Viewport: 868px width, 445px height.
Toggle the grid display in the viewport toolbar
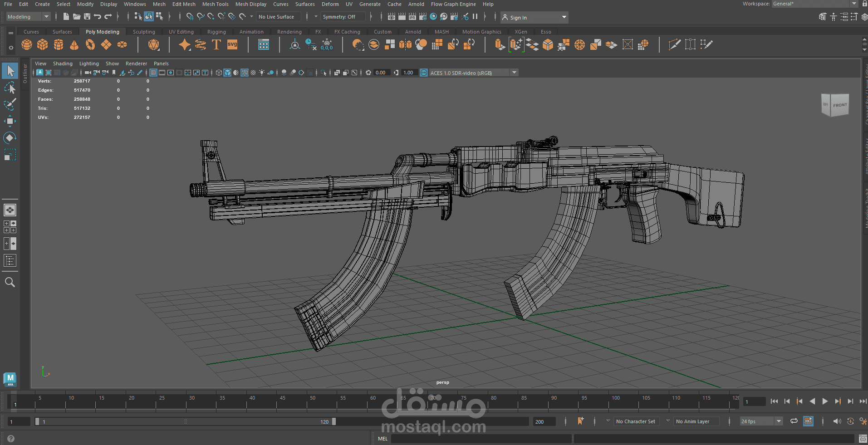point(153,73)
